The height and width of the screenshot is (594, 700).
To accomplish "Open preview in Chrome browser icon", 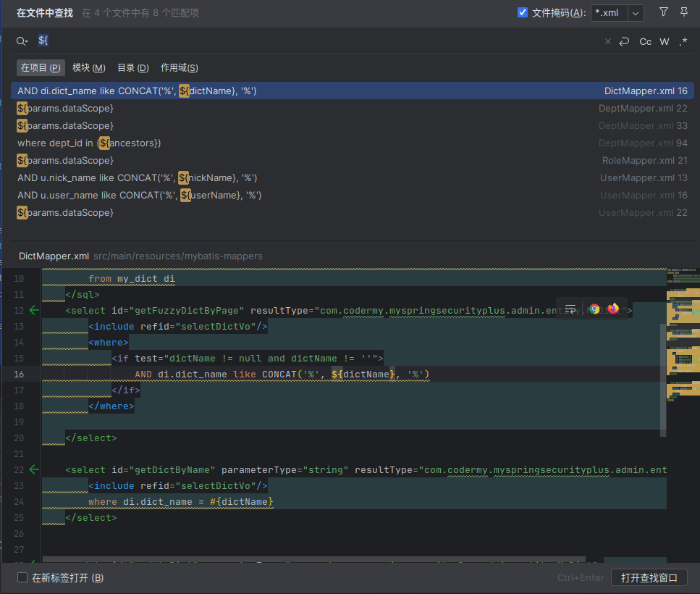I will [x=594, y=309].
